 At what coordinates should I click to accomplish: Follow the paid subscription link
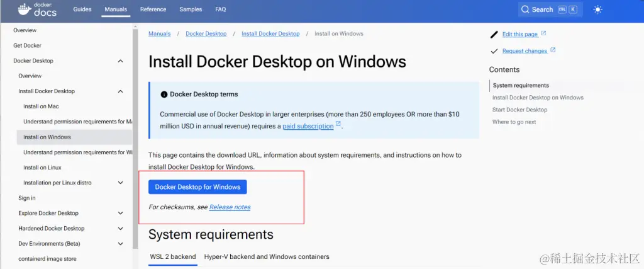(x=308, y=127)
